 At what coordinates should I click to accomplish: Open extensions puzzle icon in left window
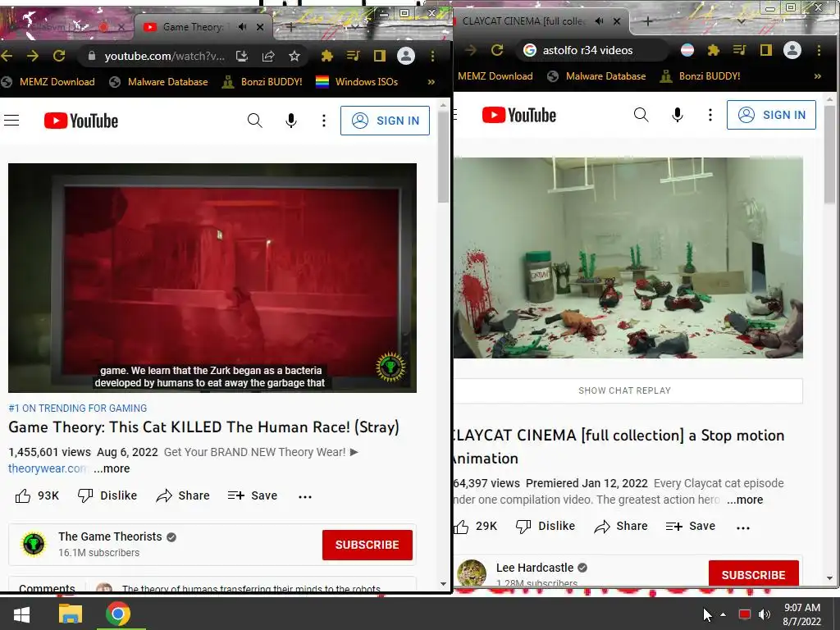coord(326,56)
